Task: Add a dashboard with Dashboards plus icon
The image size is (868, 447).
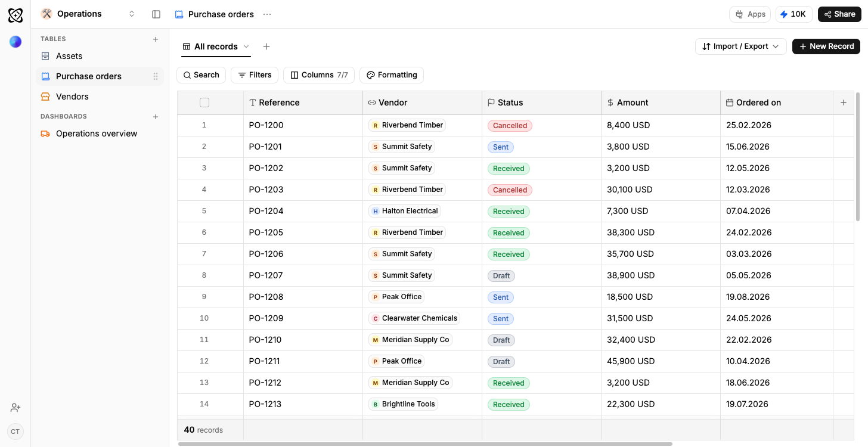Action: pos(156,117)
